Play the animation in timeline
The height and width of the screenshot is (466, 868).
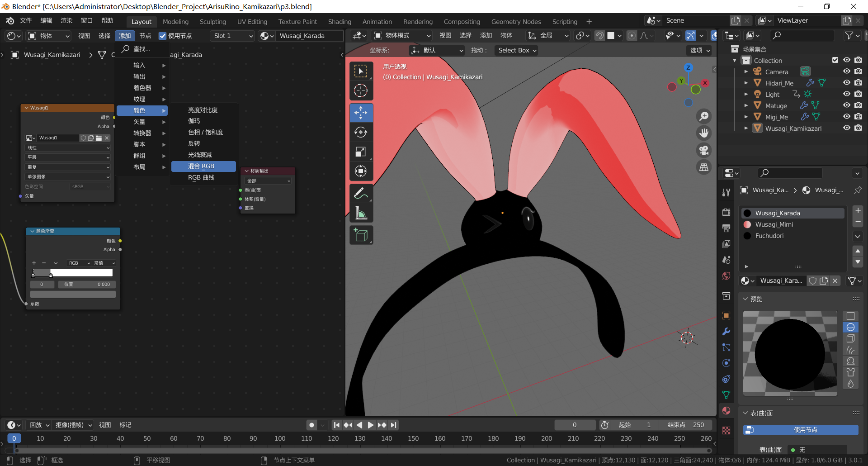point(370,425)
